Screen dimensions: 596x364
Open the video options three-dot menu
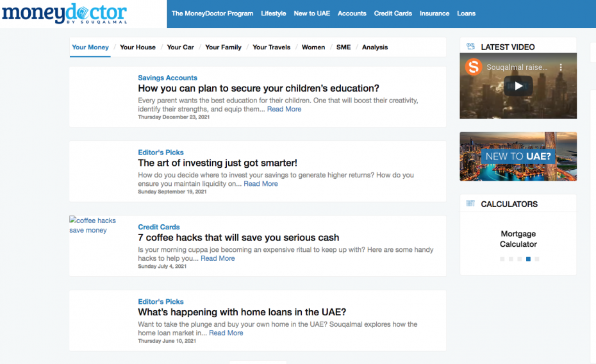(560, 67)
